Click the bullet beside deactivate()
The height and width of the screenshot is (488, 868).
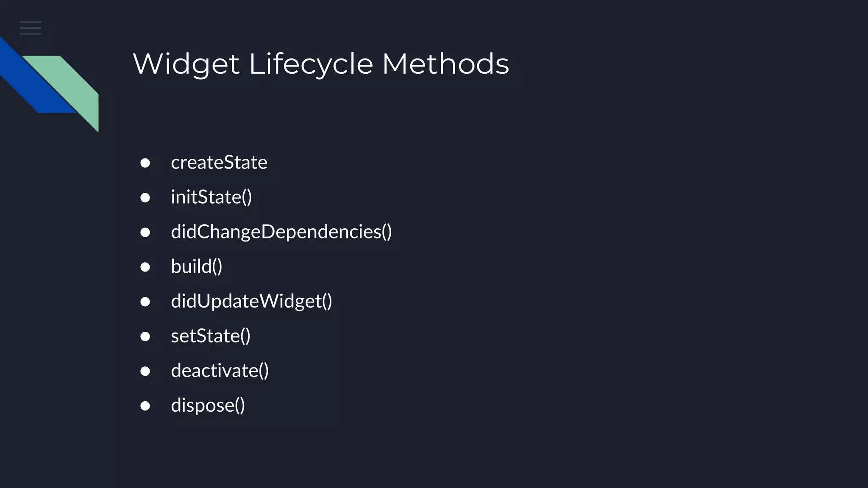(145, 372)
